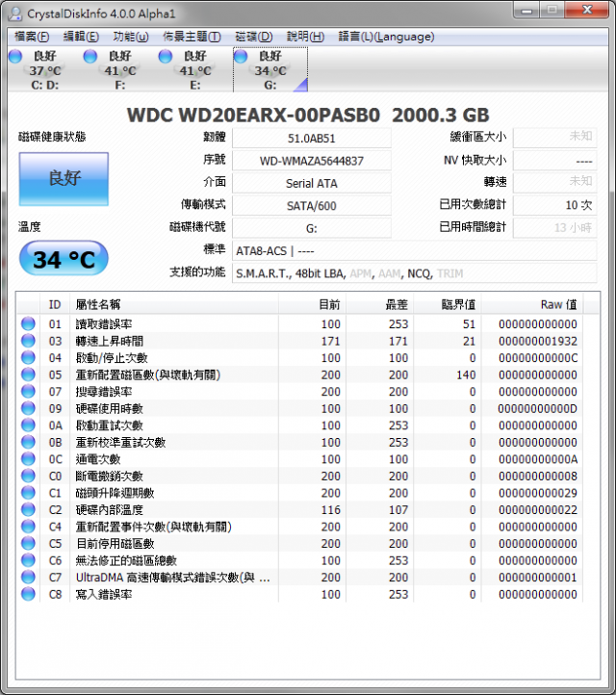Click the status orb in the 轉速上昇時間 row
Screen dimensions: 616x696
28,341
